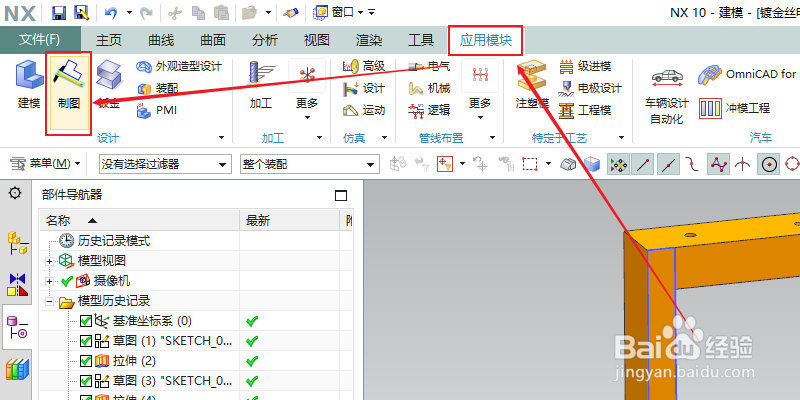
Task: Switch to the 渲染 tab
Action: pos(369,40)
